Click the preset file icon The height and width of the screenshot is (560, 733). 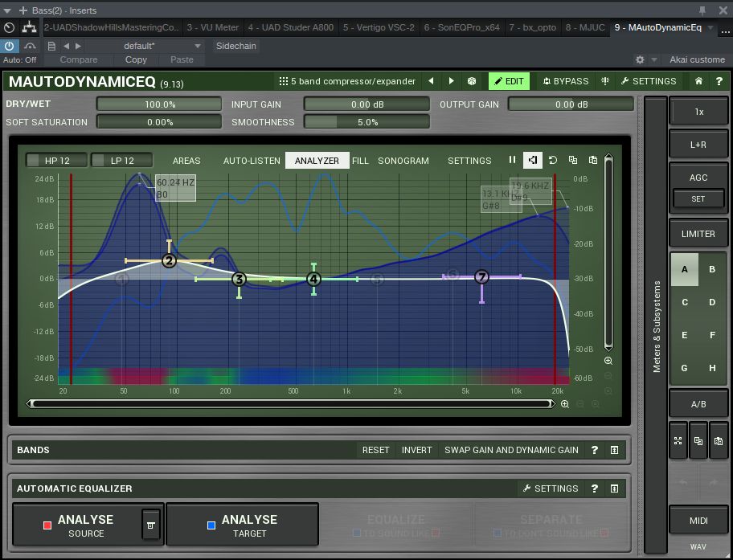coord(51,46)
